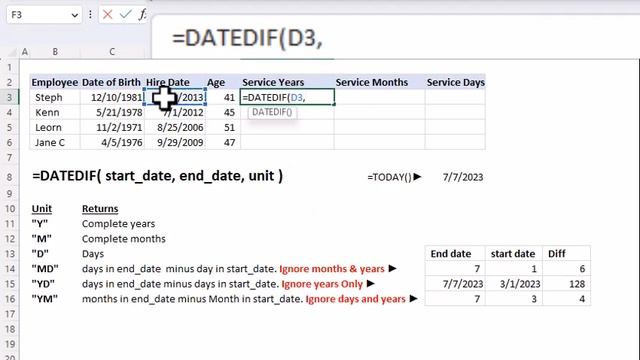Click the Unit heading
Screen dimensions: 640x360
pos(42,209)
